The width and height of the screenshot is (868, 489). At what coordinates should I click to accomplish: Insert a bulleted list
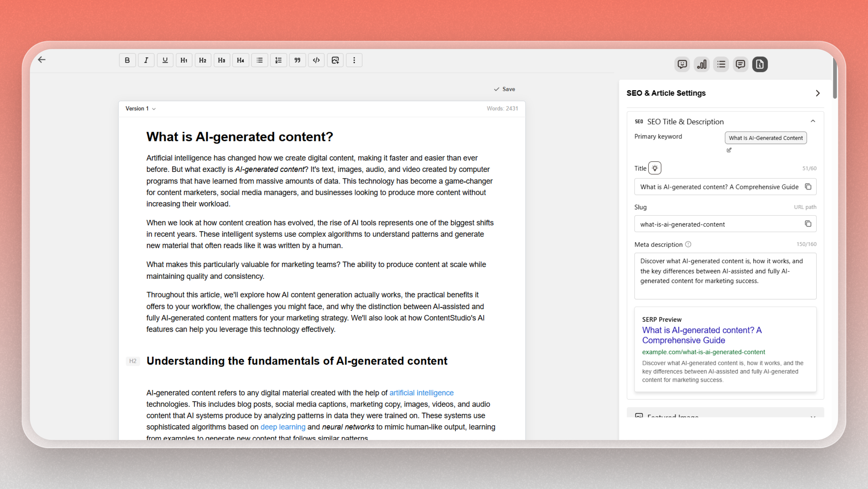click(x=259, y=60)
